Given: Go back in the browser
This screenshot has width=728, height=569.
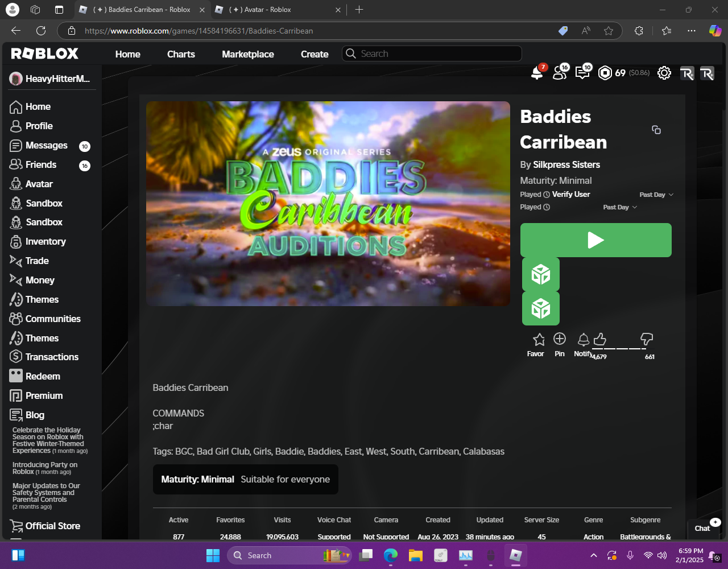Looking at the screenshot, I should tap(16, 31).
